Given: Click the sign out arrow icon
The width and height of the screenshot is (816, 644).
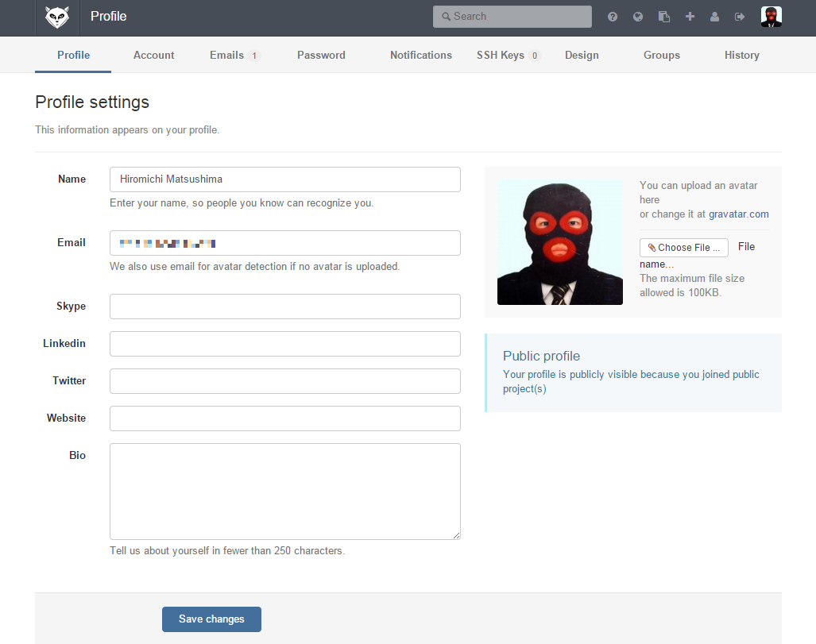Looking at the screenshot, I should (x=740, y=17).
